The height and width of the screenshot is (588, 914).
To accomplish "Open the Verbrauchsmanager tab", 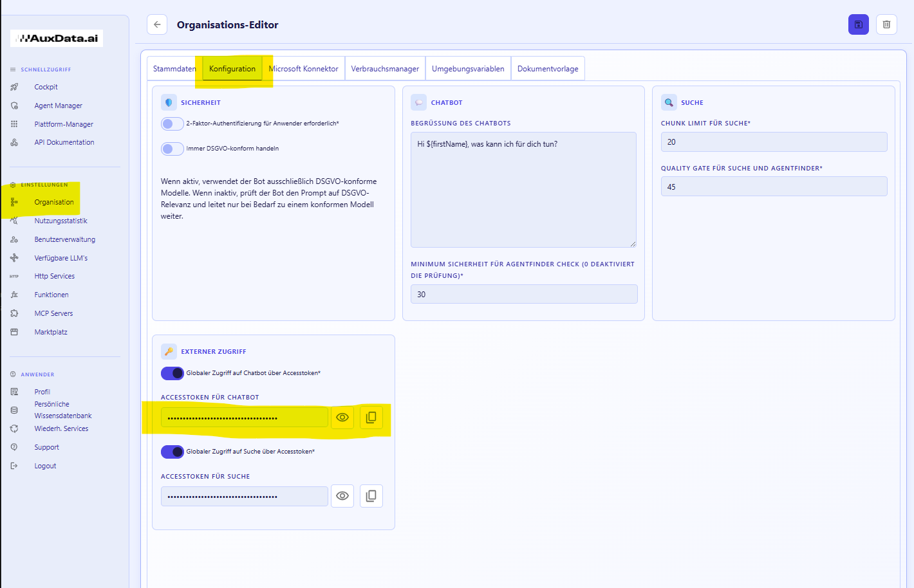I will pos(385,69).
